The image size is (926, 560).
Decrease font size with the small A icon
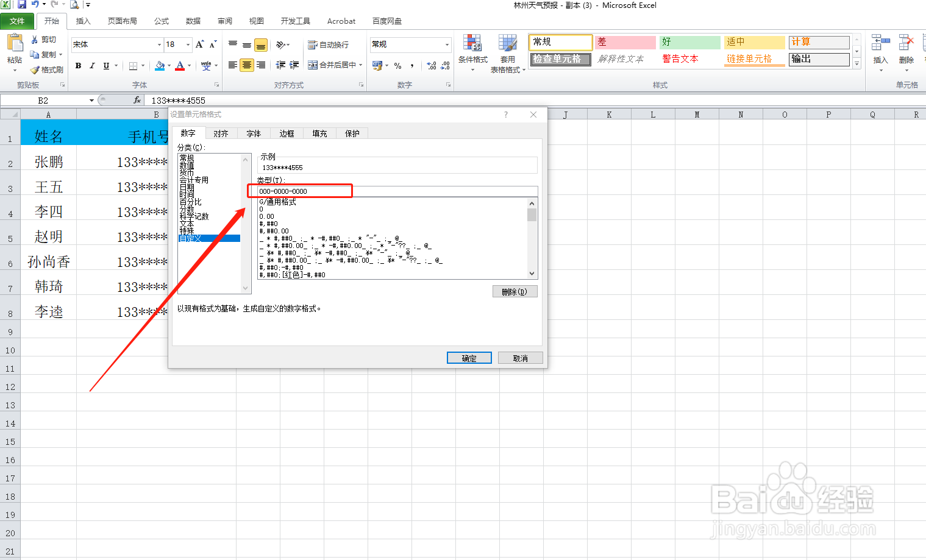coord(213,44)
